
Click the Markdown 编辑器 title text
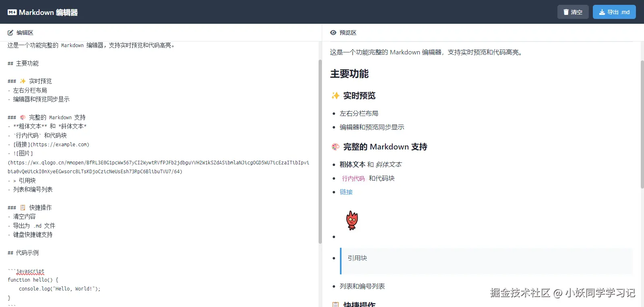point(48,12)
